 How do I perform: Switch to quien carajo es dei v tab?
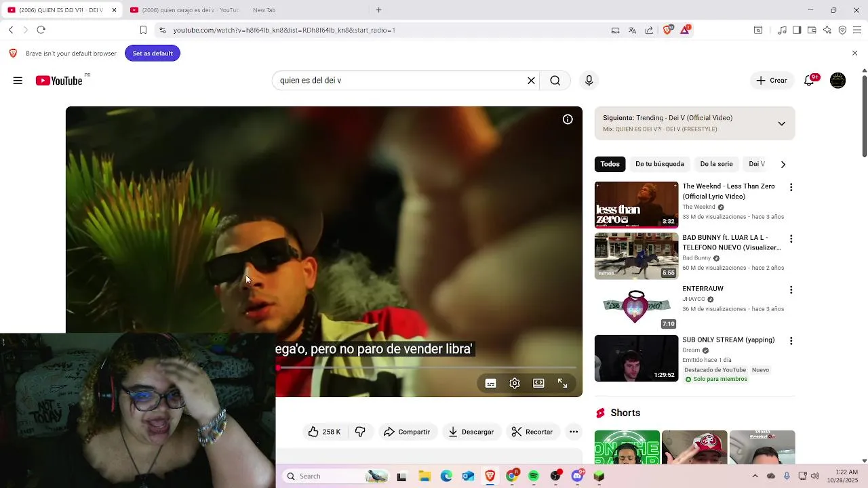(x=184, y=10)
